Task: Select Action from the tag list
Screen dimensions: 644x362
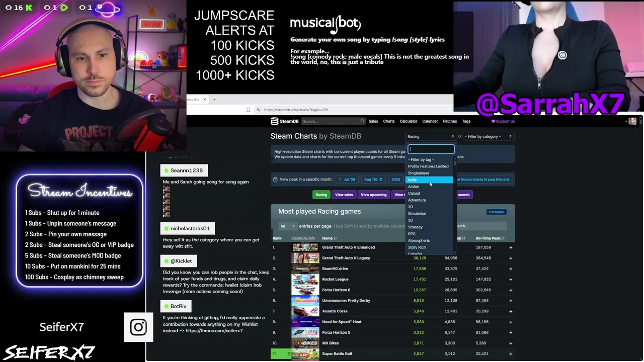Action: [429, 187]
